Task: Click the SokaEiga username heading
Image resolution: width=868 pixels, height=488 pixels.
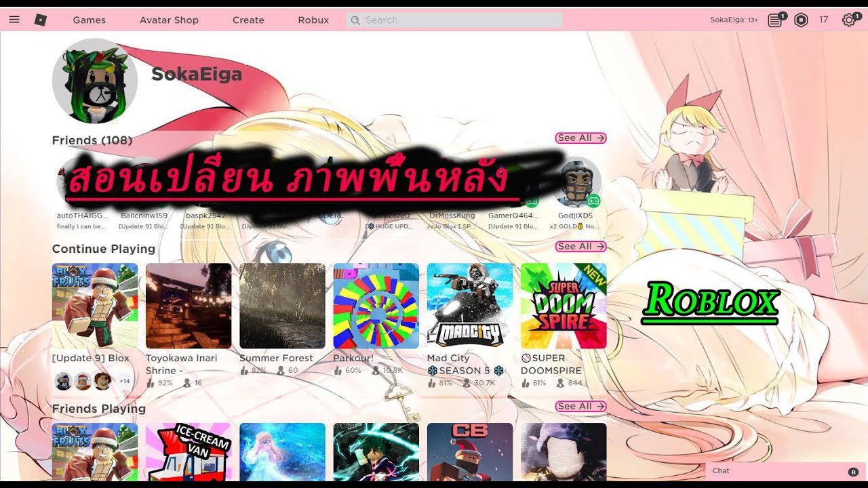Action: click(197, 74)
